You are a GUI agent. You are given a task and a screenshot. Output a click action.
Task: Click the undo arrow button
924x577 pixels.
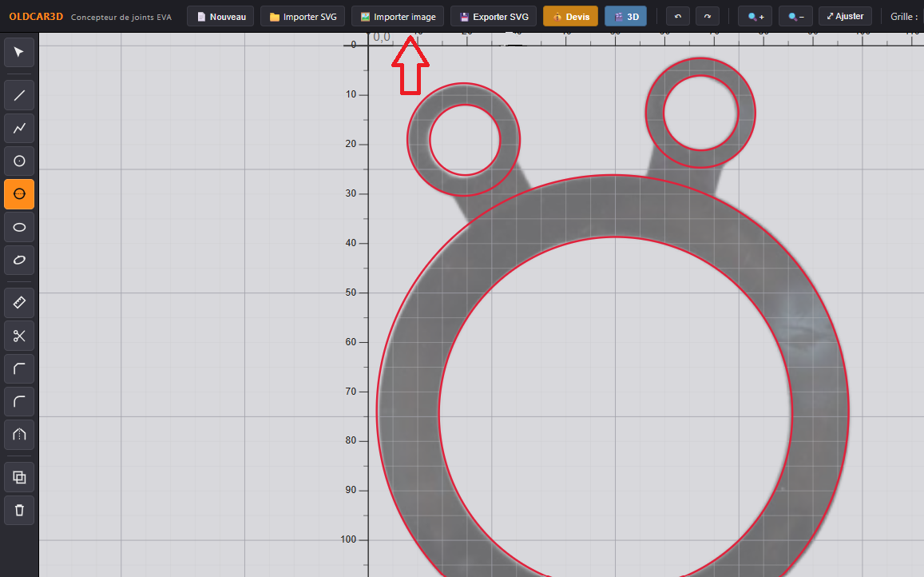click(x=678, y=17)
